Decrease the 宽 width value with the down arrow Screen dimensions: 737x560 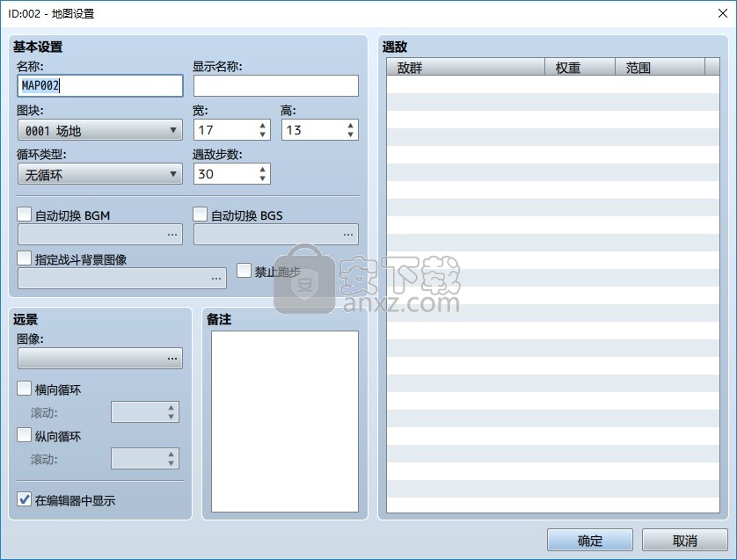click(x=262, y=135)
